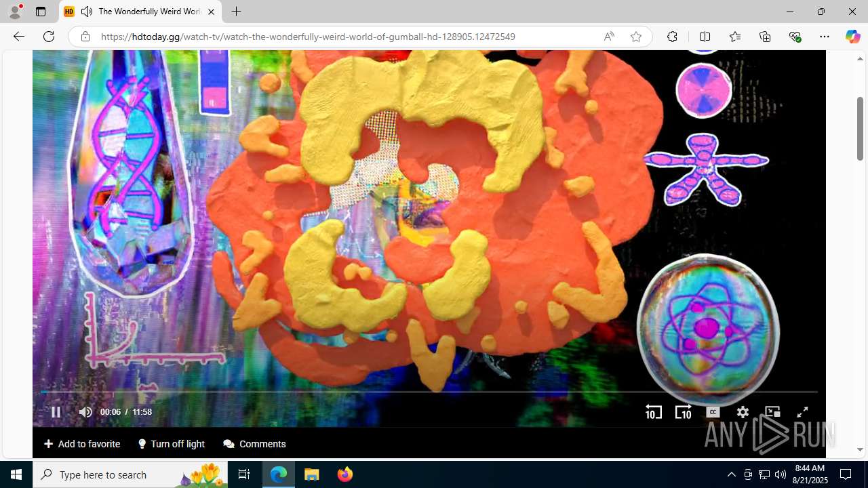
Task: Mute the video player volume
Action: [85, 412]
